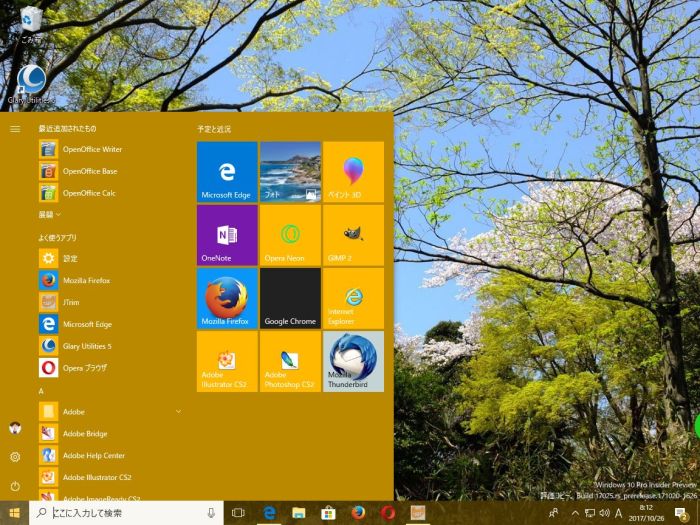The width and height of the screenshot is (700, 525).
Task: Click the Photos tile thumbnail
Action: pyautogui.click(x=290, y=172)
